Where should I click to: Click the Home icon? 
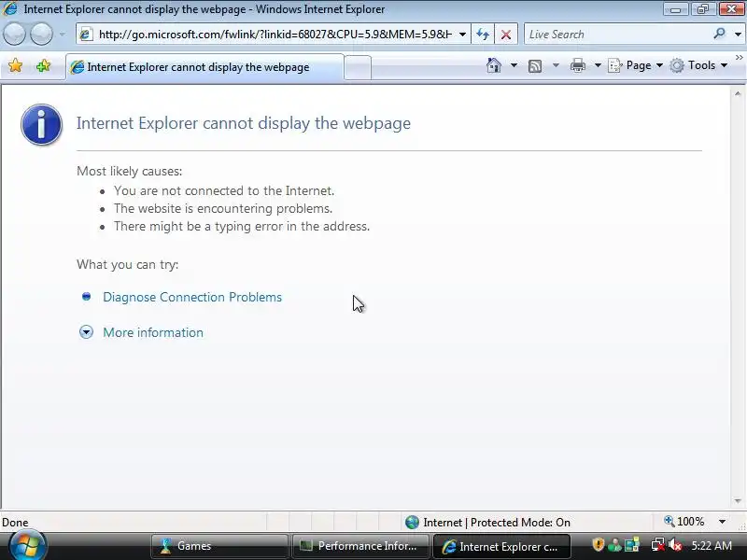pos(494,65)
